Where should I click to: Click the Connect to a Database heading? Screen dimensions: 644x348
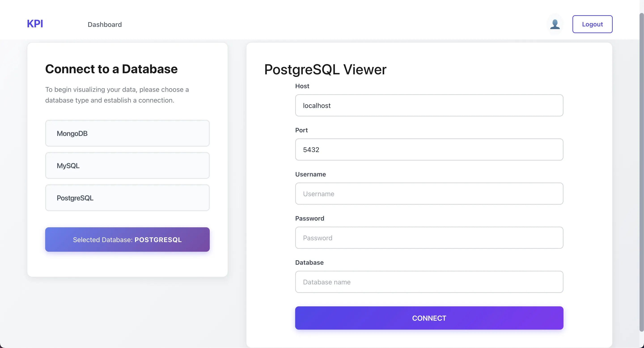click(x=111, y=69)
